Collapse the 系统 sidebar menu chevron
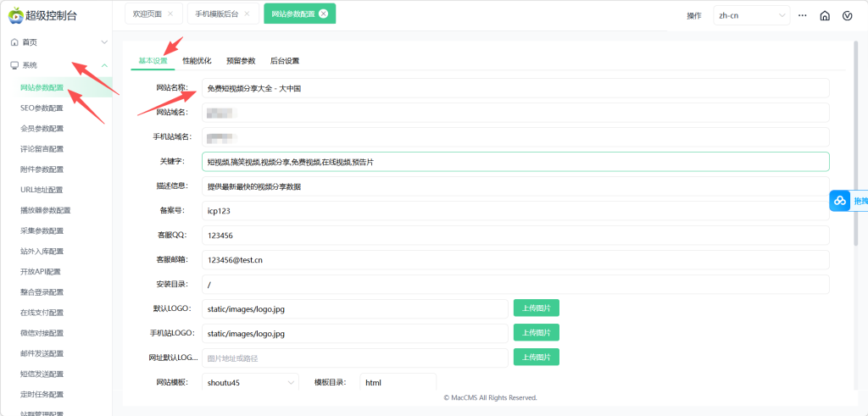The width and height of the screenshot is (868, 416). coord(104,65)
